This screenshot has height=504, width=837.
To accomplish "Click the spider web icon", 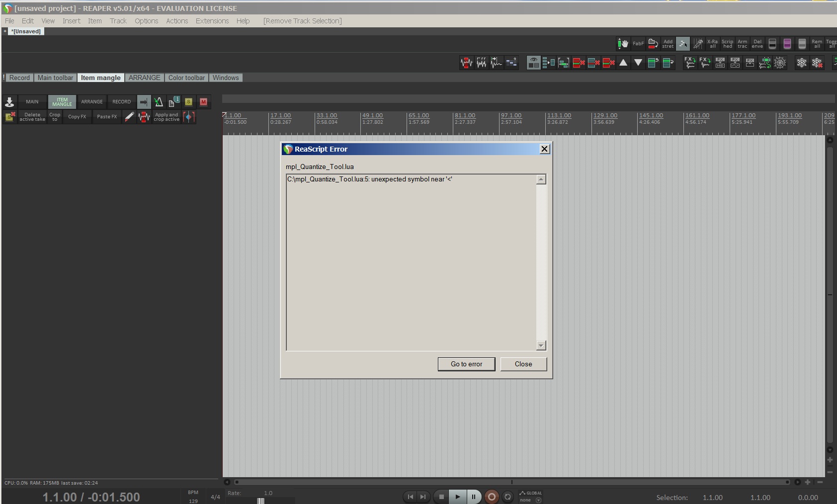I will click(x=780, y=63).
